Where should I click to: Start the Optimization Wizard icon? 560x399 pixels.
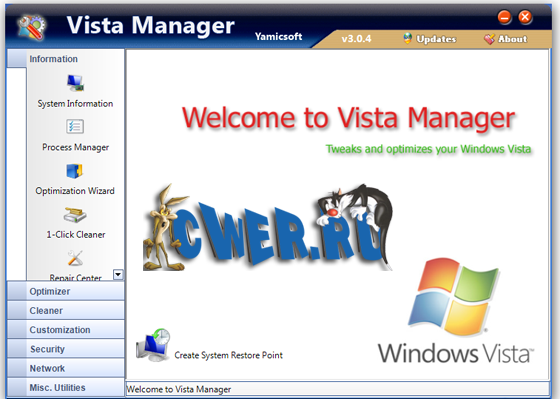click(x=75, y=171)
